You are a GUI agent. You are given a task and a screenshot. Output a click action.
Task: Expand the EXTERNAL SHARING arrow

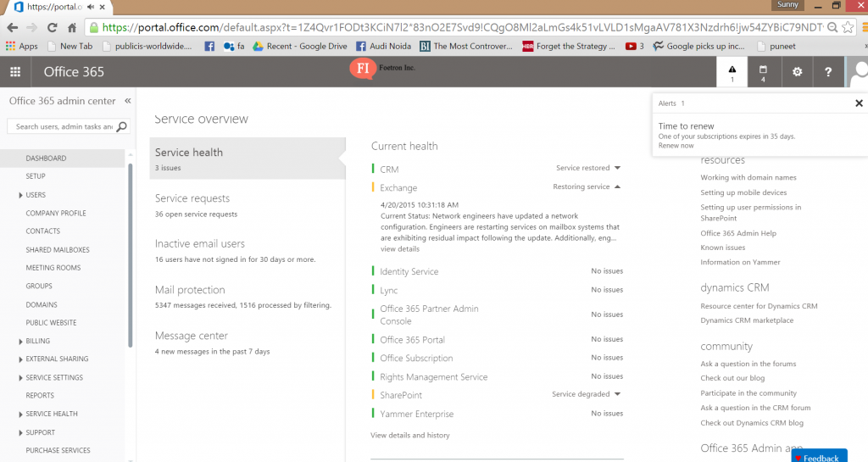coord(20,359)
